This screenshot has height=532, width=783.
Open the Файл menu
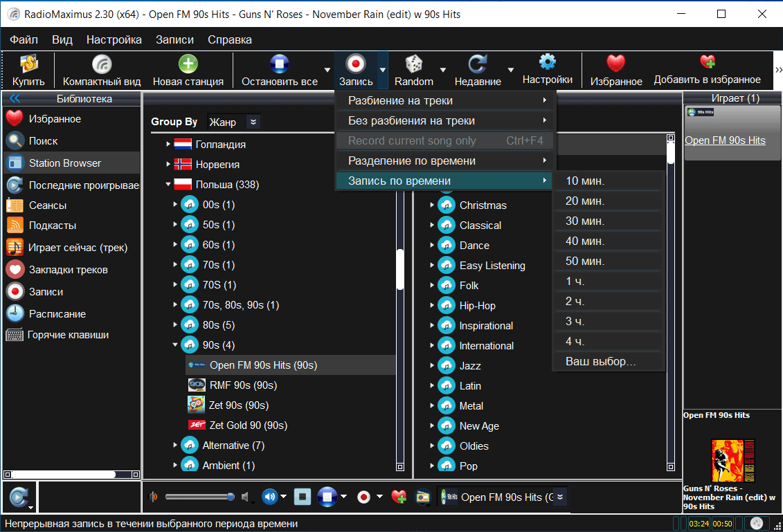point(24,39)
